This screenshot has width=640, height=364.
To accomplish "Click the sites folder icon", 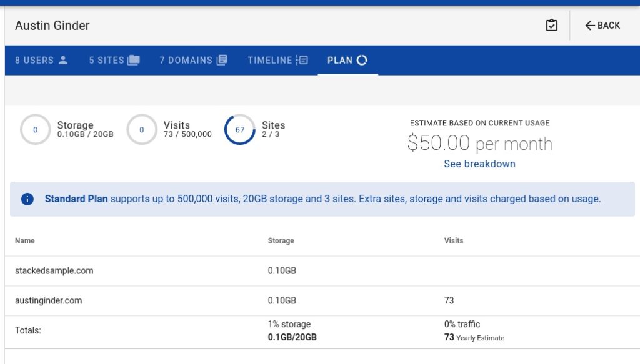I will [x=134, y=61].
